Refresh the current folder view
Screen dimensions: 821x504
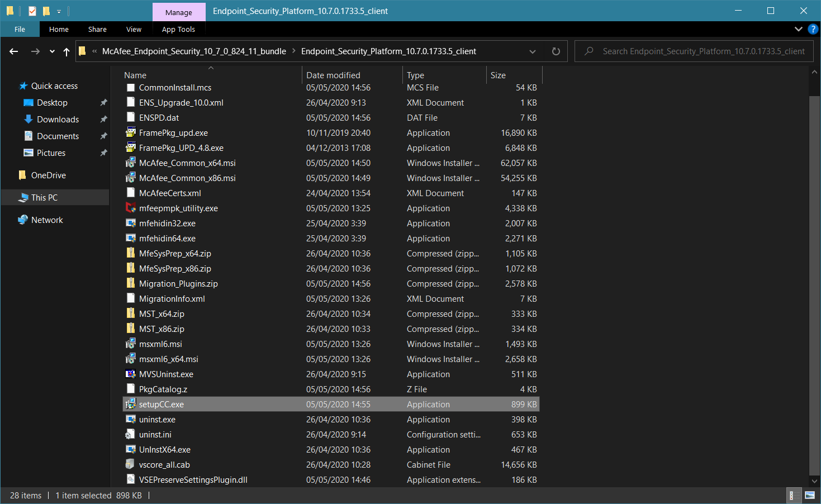(x=556, y=51)
